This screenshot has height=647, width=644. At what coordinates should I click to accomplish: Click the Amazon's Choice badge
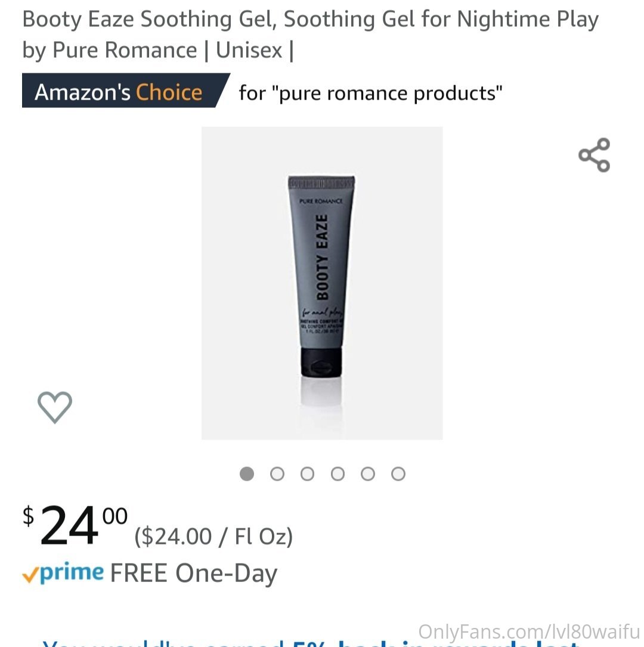126,91
